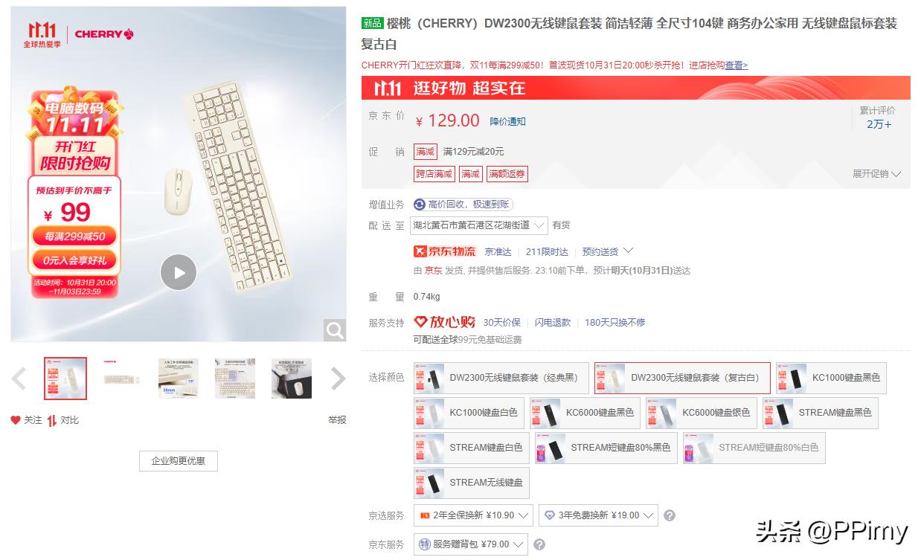Click the 企业购更优惠 button
The height and width of the screenshot is (560, 924).
click(x=179, y=461)
